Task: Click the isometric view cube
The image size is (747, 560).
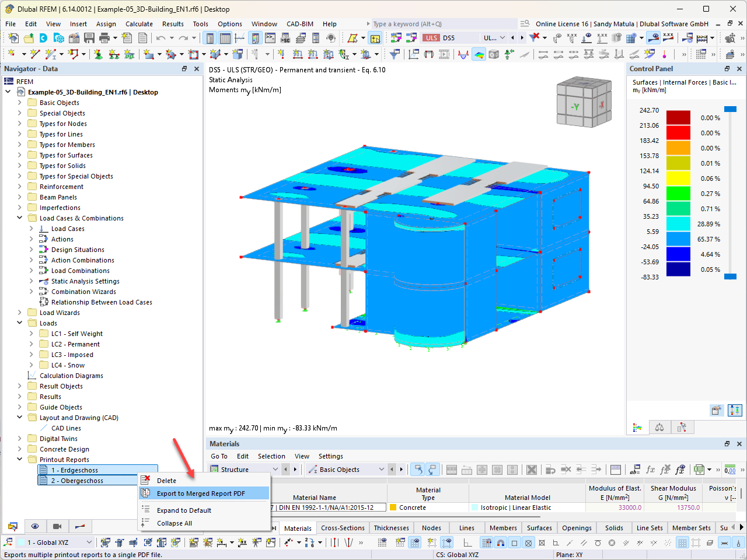Action: [x=583, y=103]
